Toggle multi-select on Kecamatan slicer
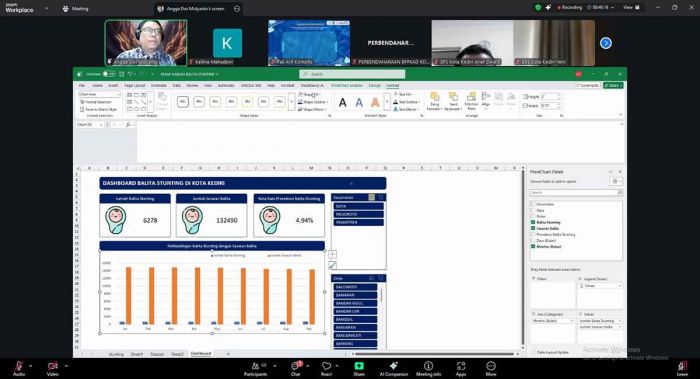700x379 pixels. coord(371,197)
